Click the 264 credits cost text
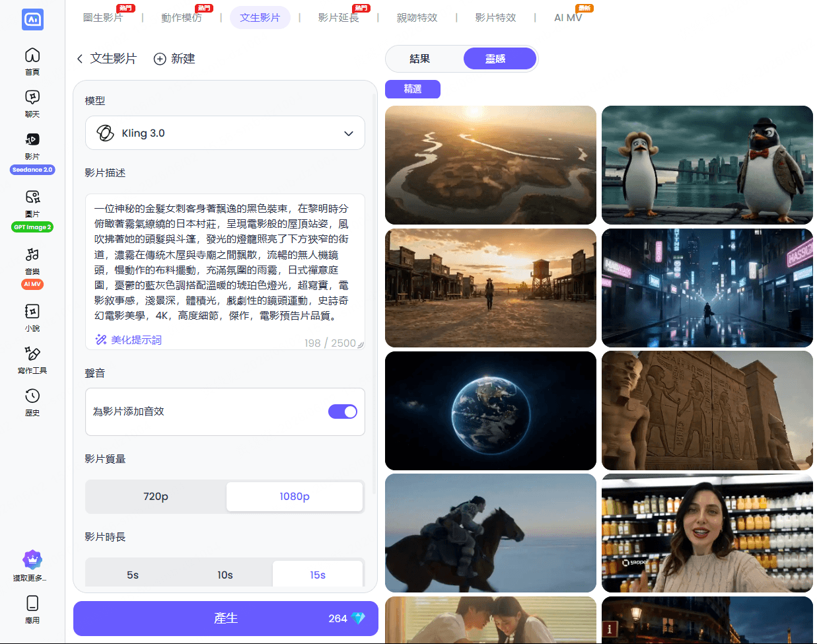817x644 pixels. pos(337,618)
